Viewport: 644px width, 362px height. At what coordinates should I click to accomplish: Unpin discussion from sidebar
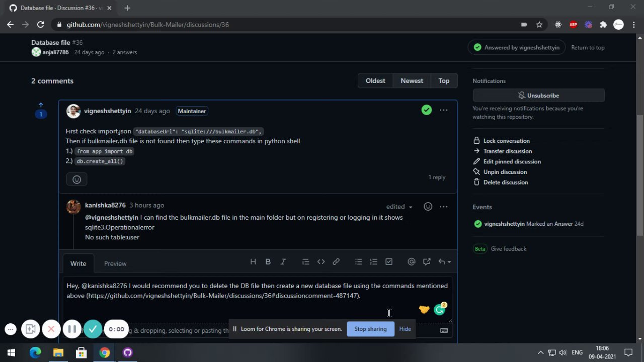pos(500,172)
